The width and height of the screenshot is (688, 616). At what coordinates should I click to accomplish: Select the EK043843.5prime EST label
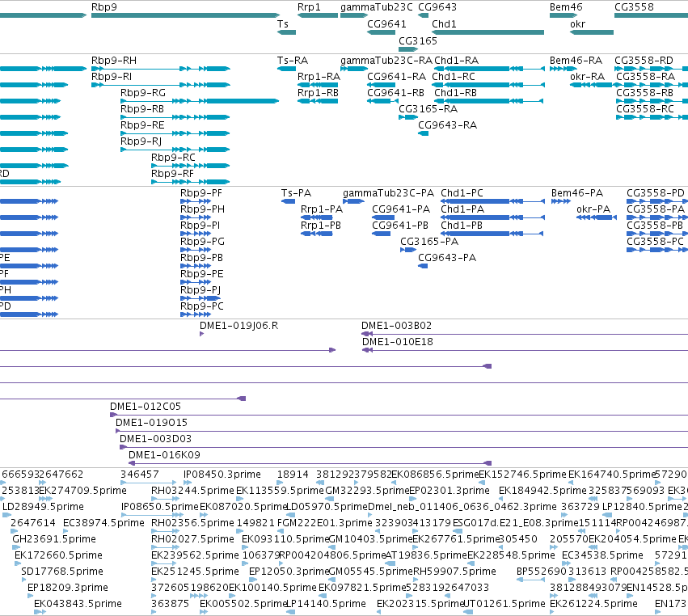click(x=78, y=604)
